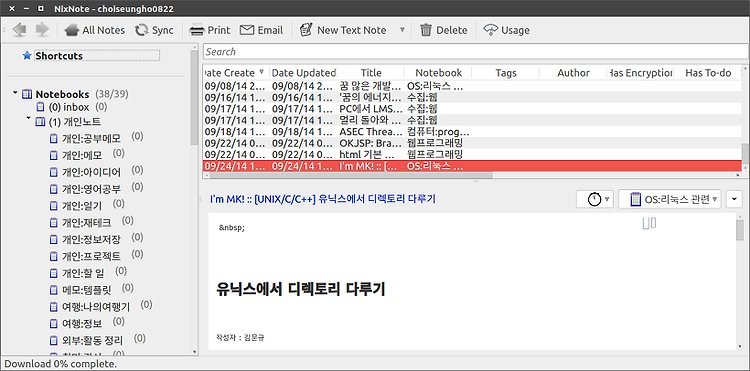750x371 pixels.
Task: Select the highlighted I'm MK! note row
Action: click(x=472, y=166)
